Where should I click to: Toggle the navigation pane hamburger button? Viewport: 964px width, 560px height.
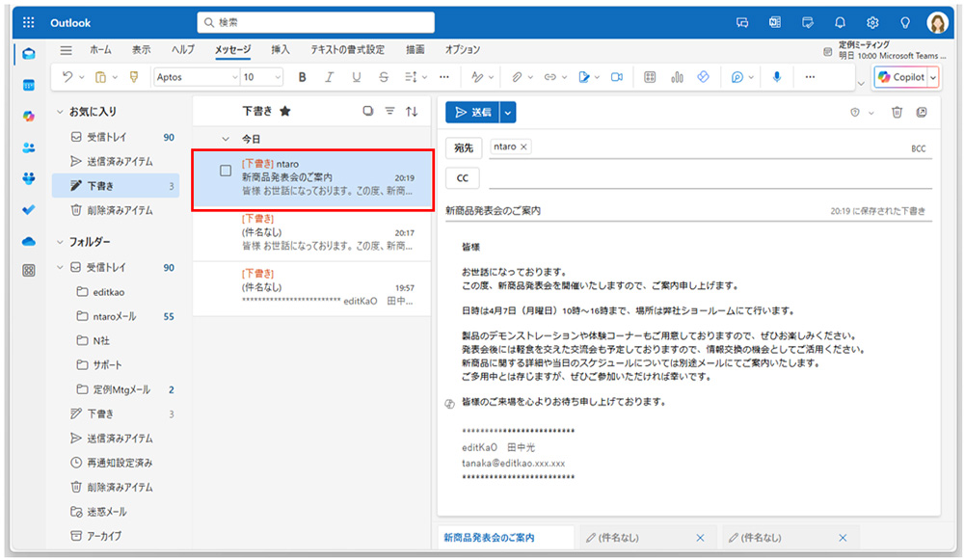click(x=66, y=50)
